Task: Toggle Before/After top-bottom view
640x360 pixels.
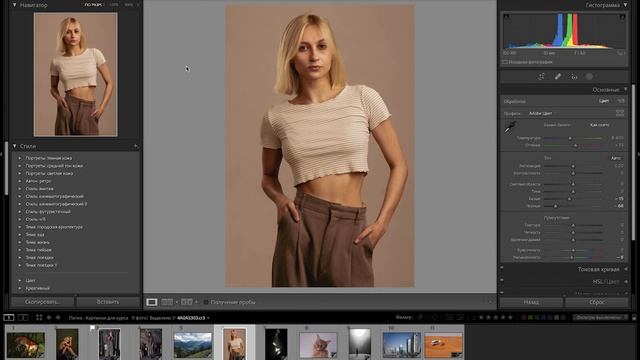Action: [187, 302]
